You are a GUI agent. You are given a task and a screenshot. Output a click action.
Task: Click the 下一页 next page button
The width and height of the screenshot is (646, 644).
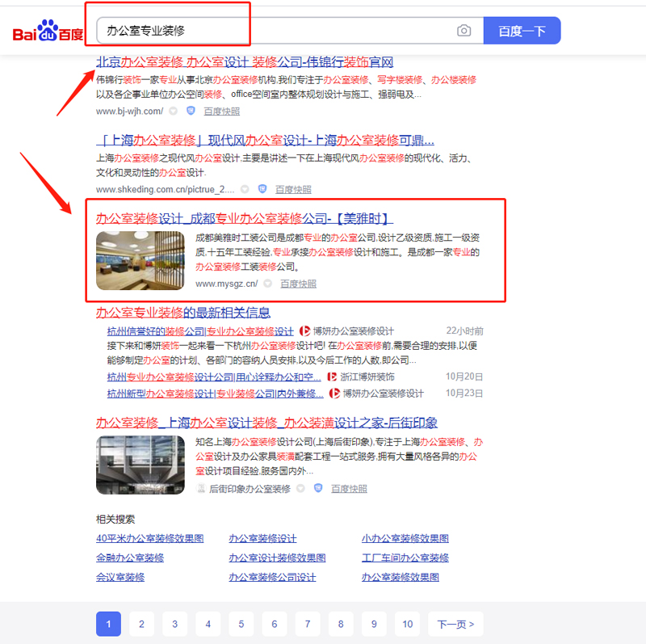click(455, 624)
